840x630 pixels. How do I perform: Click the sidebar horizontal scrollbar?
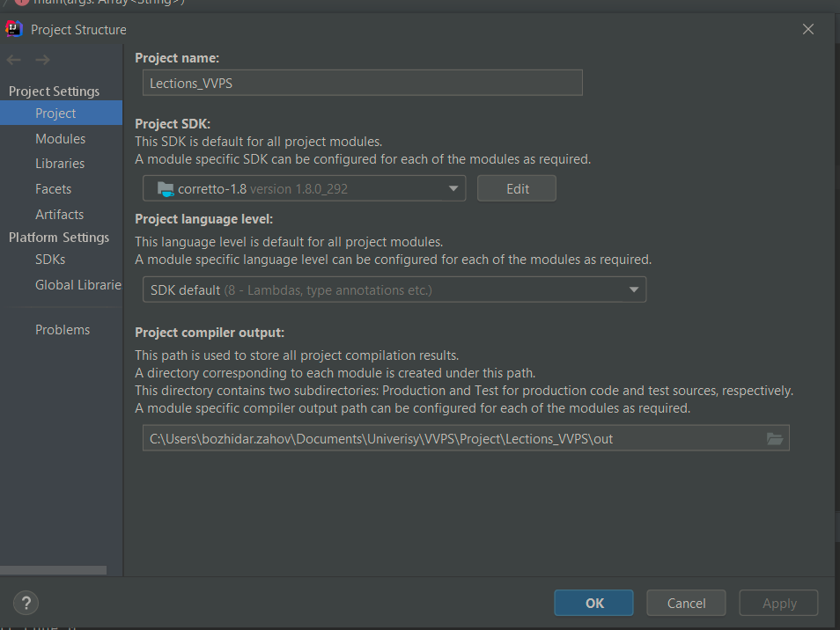[53, 570]
